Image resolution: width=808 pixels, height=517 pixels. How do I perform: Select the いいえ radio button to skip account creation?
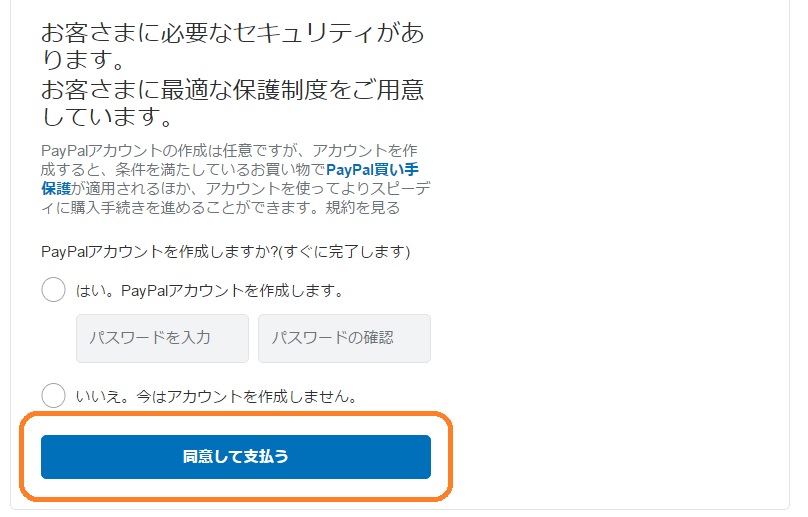pyautogui.click(x=53, y=396)
